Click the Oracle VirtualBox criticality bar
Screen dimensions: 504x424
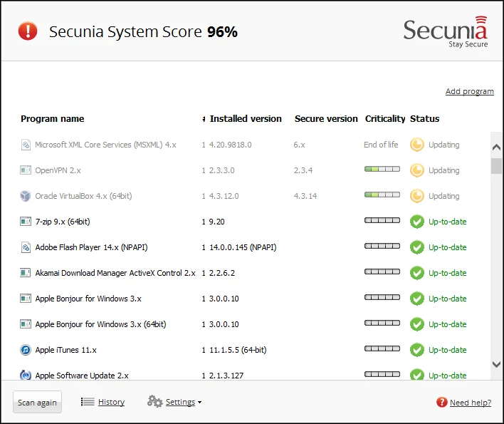click(382, 195)
